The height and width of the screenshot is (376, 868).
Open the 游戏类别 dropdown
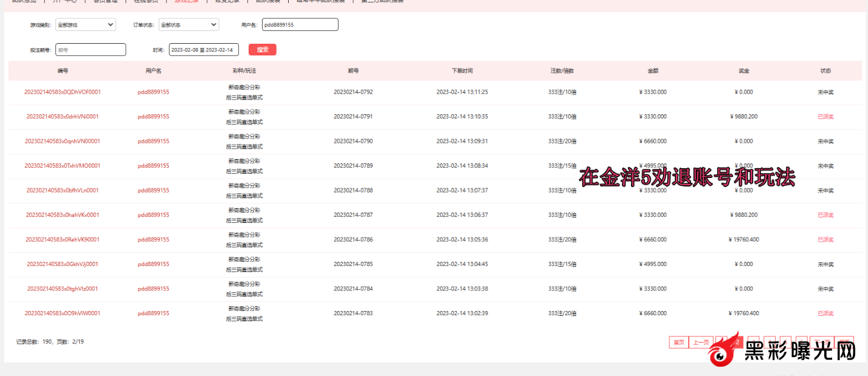point(85,25)
